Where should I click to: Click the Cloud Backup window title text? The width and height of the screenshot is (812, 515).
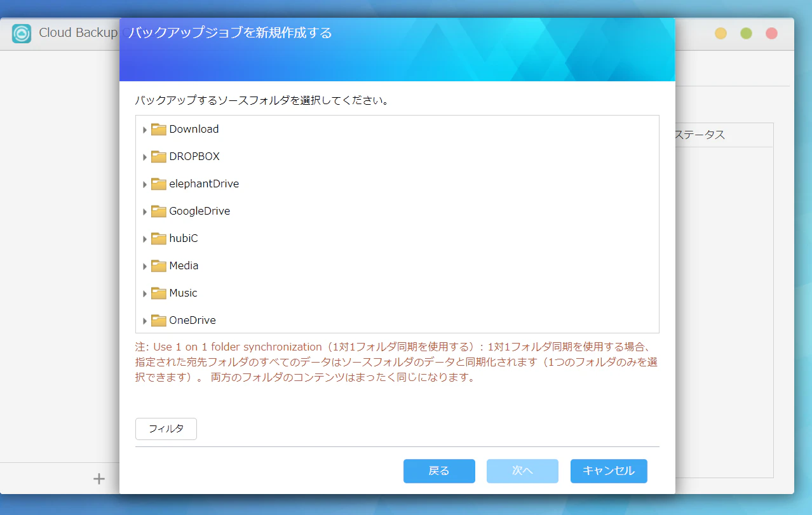click(x=78, y=32)
